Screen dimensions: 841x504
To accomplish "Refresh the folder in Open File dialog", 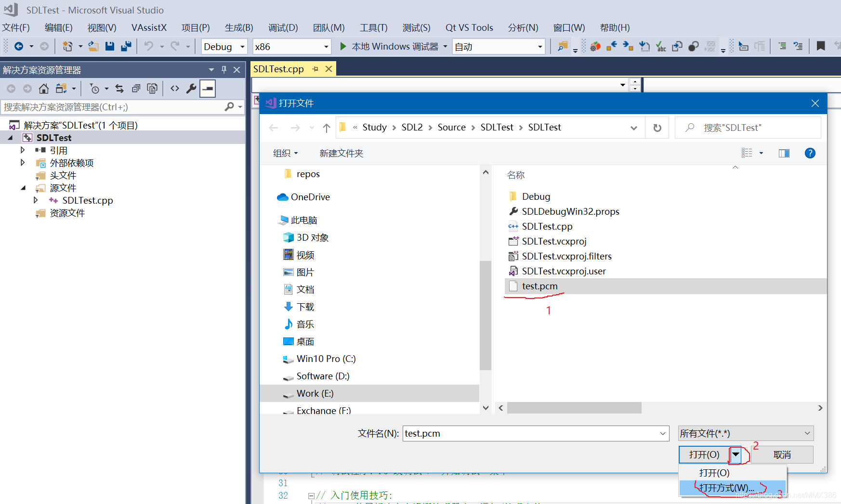I will tap(657, 128).
